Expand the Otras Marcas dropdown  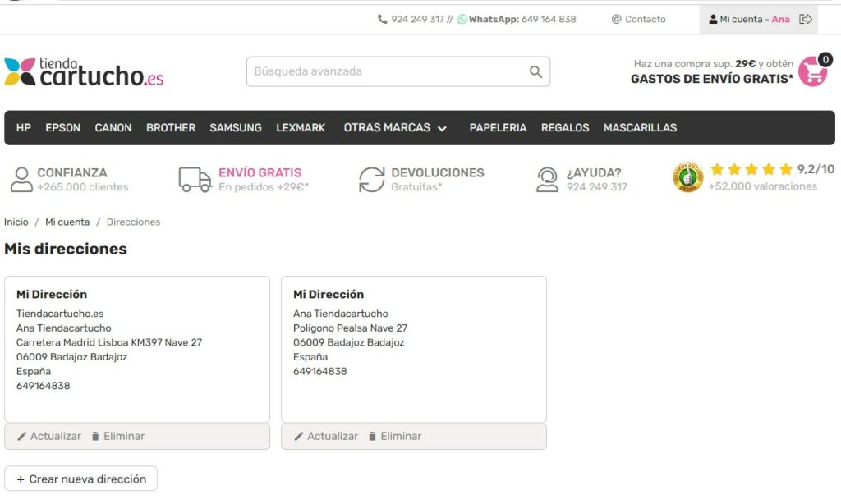(395, 127)
